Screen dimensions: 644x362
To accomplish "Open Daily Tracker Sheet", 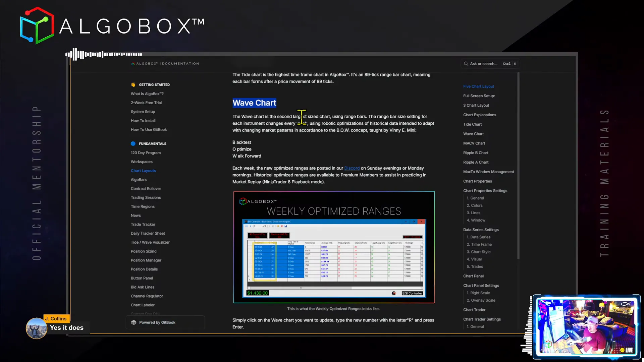I will (148, 234).
